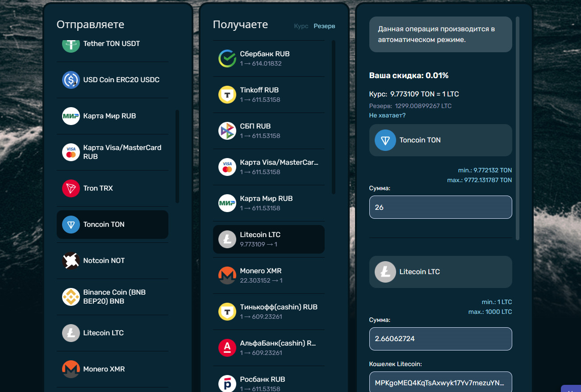Choose Binance Coin (BNB BEP20) BNB label

tap(115, 297)
